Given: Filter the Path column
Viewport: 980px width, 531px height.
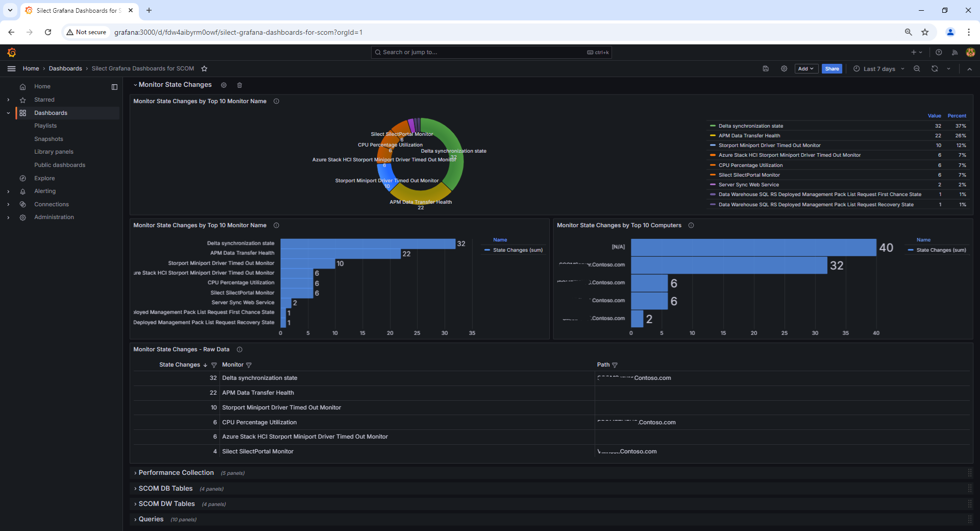Looking at the screenshot, I should [615, 365].
